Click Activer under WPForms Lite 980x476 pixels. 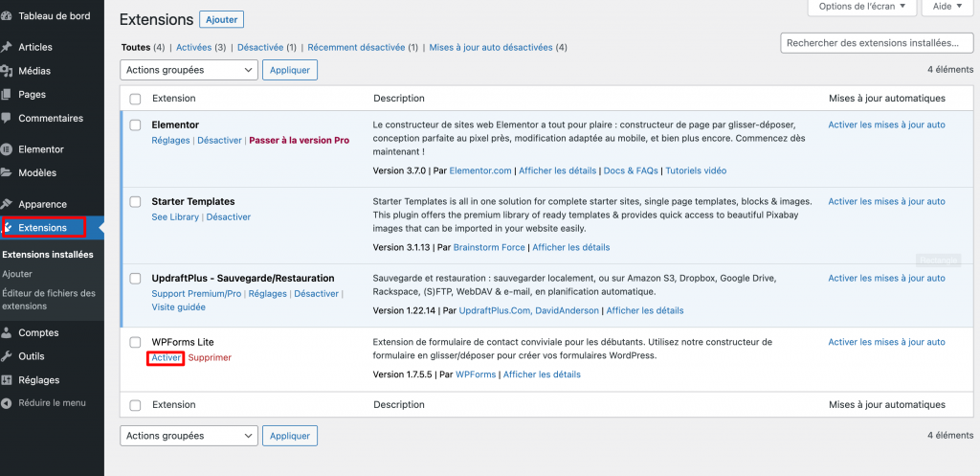pyautogui.click(x=167, y=357)
